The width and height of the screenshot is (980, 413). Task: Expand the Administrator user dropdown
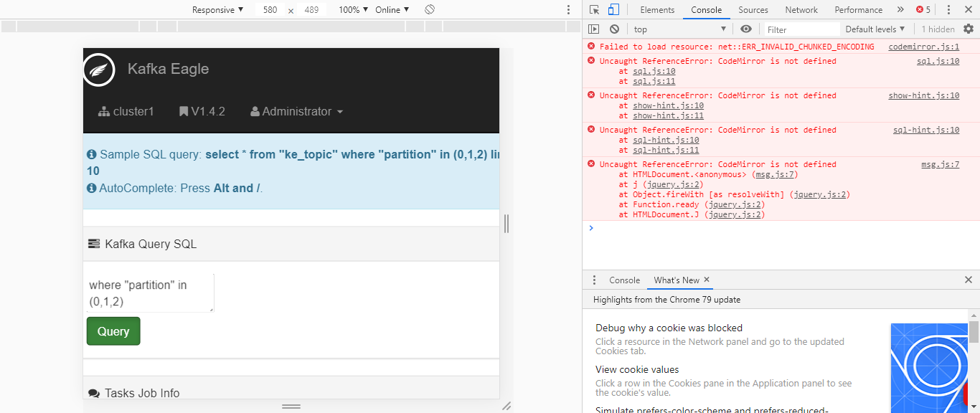click(x=296, y=112)
